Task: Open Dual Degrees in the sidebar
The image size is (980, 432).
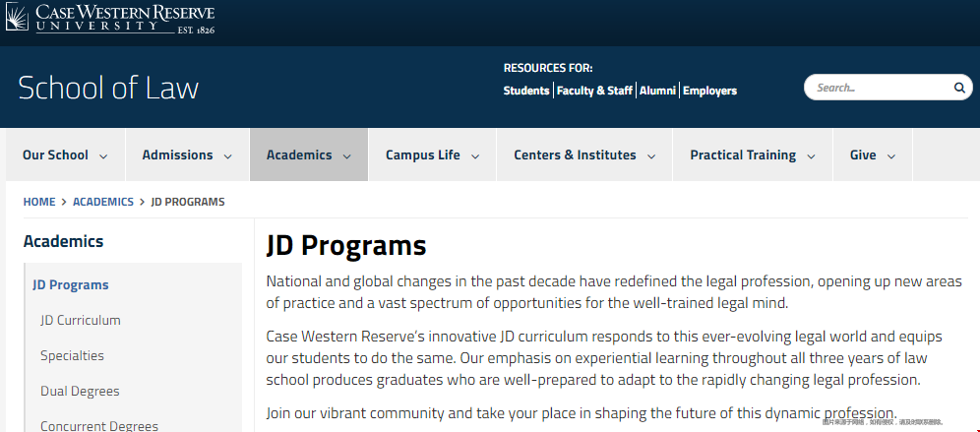Action: point(80,392)
